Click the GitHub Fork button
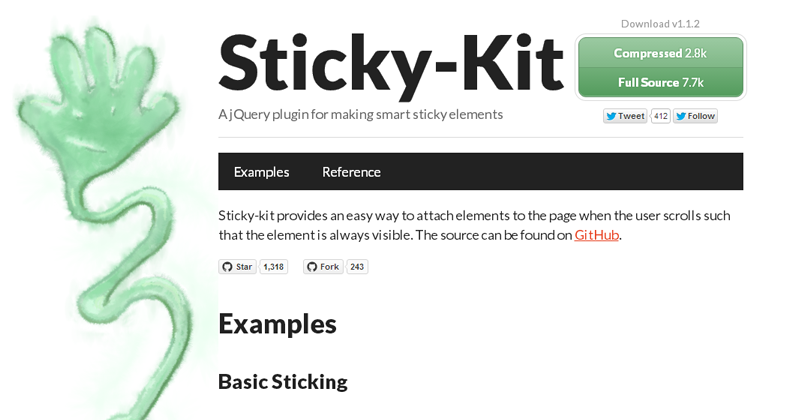The image size is (800, 420). [323, 267]
